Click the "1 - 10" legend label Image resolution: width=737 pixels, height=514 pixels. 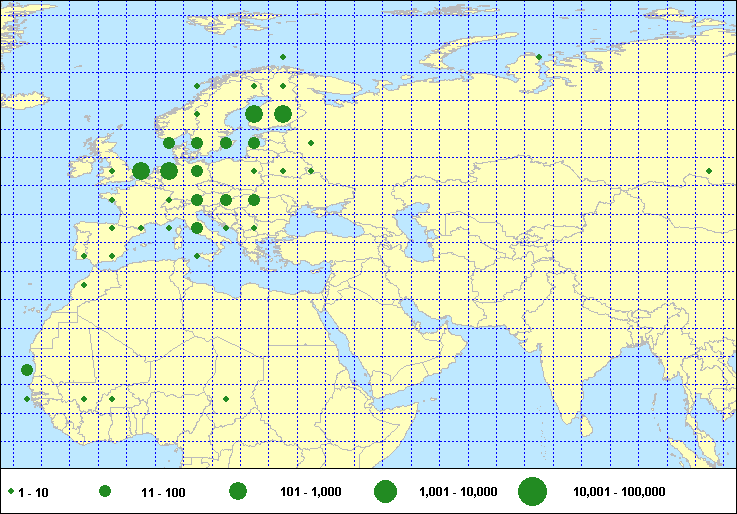tap(33, 491)
